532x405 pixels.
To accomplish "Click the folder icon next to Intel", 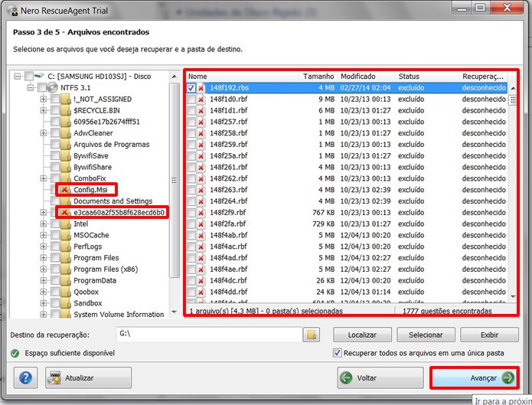I will [66, 224].
